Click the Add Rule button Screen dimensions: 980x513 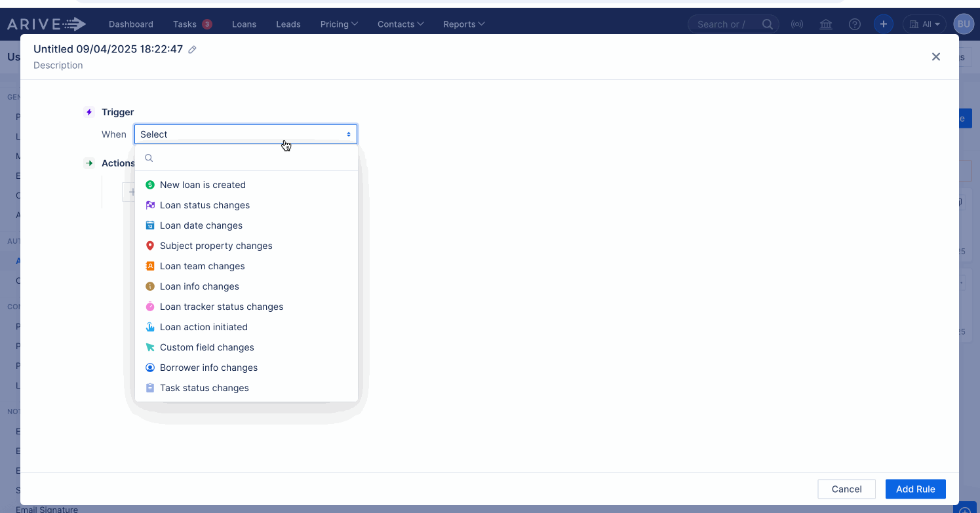(916, 489)
